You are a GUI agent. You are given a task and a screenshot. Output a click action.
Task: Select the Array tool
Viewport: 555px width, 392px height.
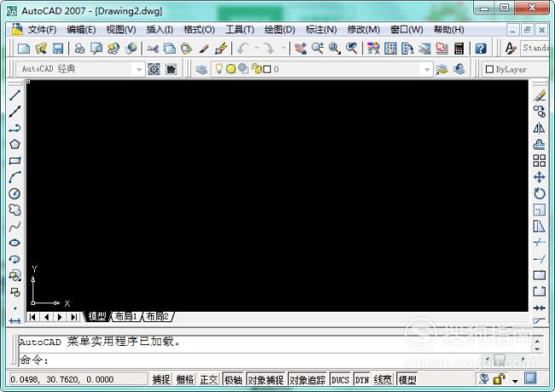click(540, 161)
